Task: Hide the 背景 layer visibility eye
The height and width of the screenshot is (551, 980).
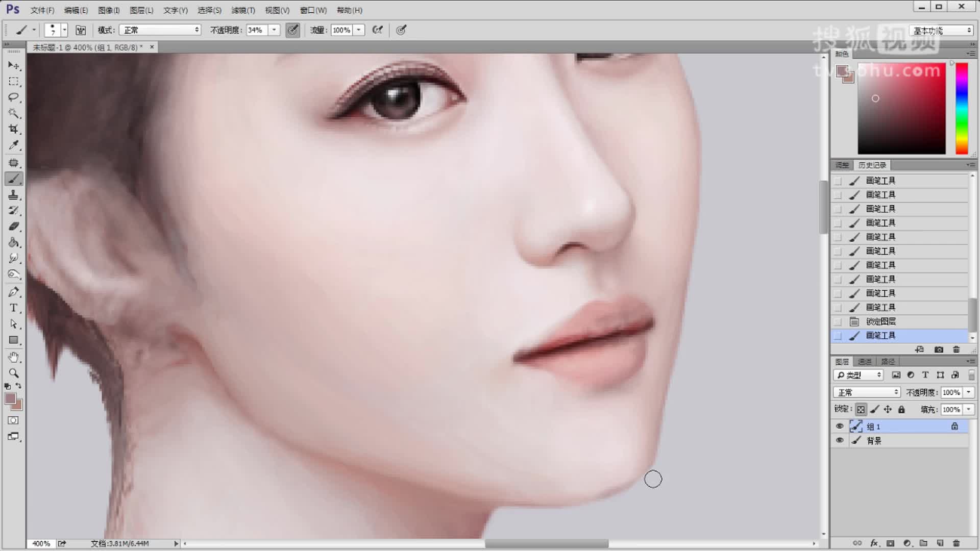Action: (840, 440)
